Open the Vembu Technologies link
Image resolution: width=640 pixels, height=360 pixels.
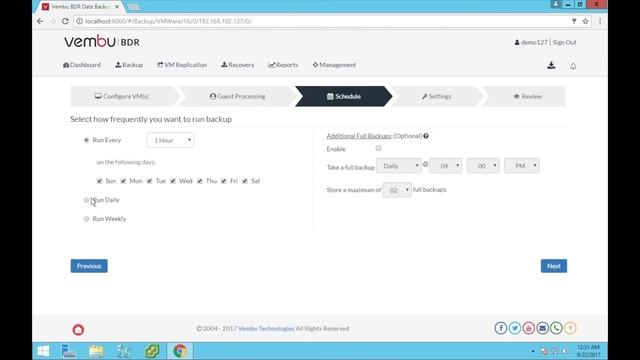[266, 328]
